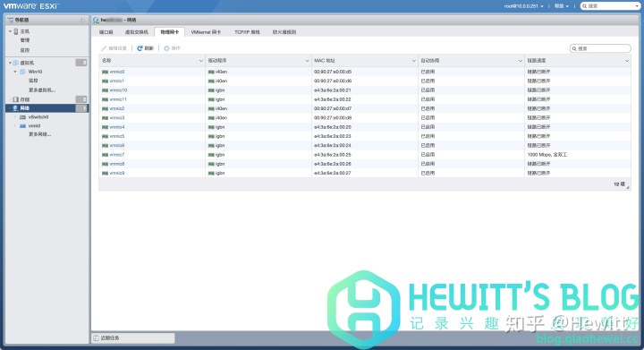
Task: Open the root@10.0.0.251 user dropdown
Action: 523,6
